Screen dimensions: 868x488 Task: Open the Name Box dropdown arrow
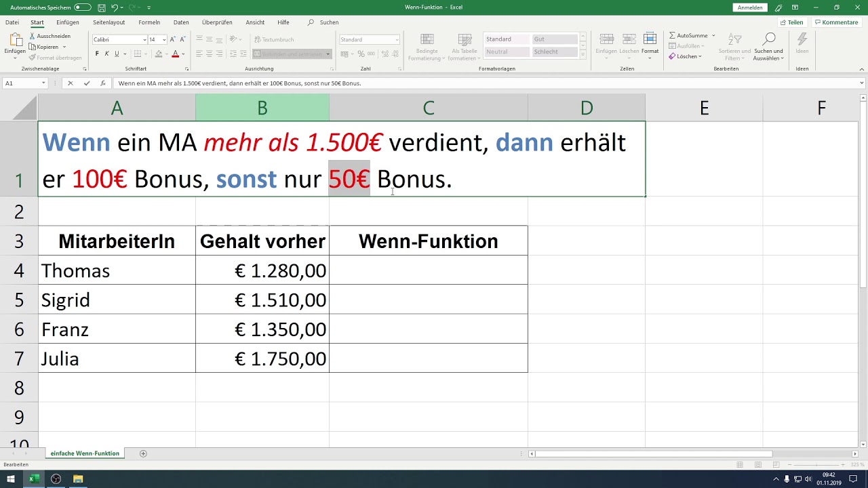[43, 83]
